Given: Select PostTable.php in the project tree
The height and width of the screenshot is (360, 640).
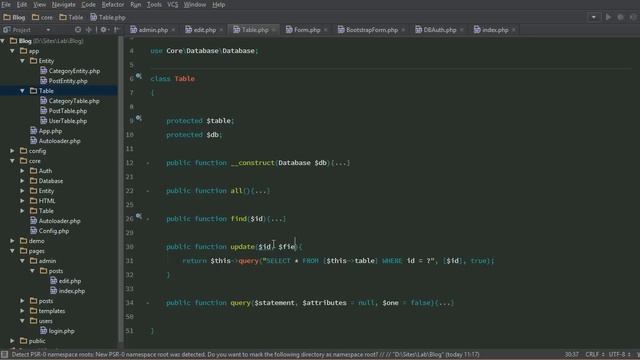Looking at the screenshot, I should point(64,111).
